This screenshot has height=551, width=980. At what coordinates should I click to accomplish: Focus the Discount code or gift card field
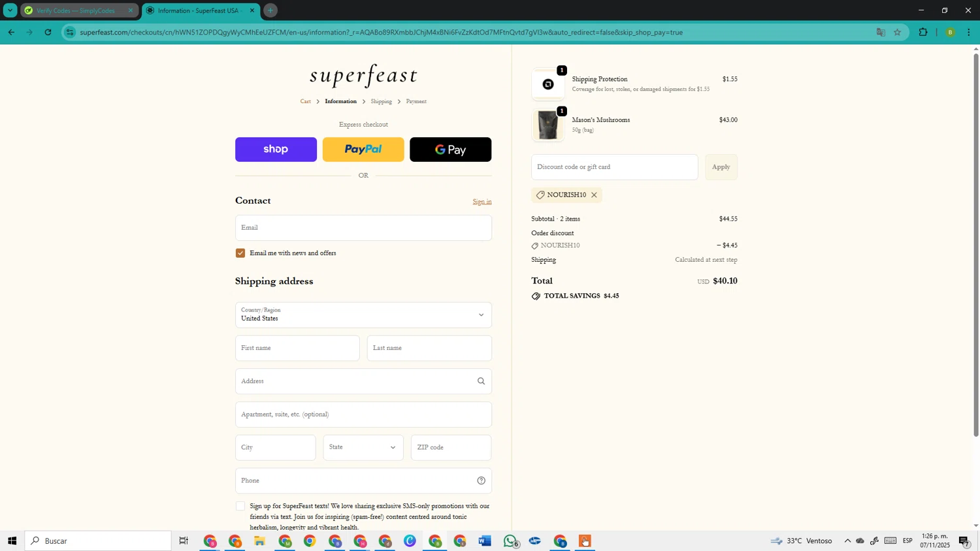(615, 167)
